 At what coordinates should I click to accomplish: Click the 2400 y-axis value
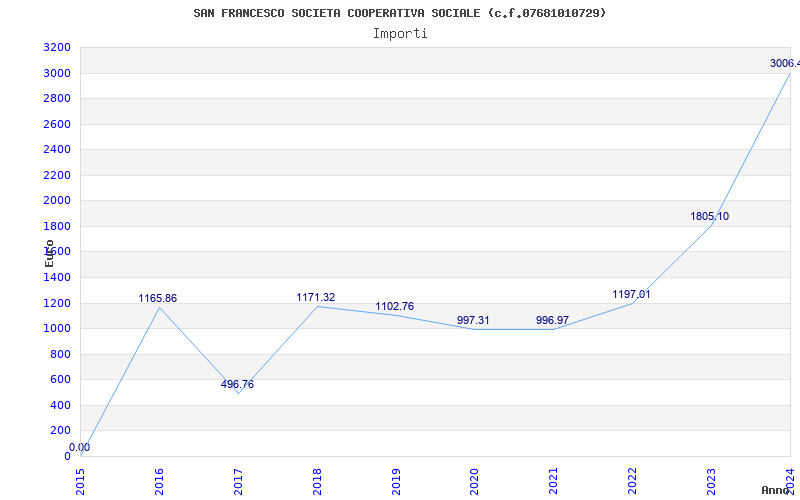pyautogui.click(x=57, y=150)
